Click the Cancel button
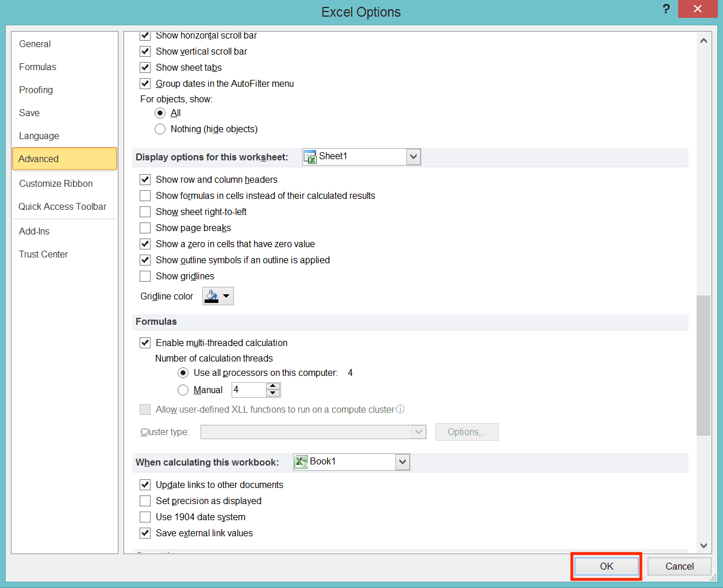The height and width of the screenshot is (588, 723). point(679,566)
